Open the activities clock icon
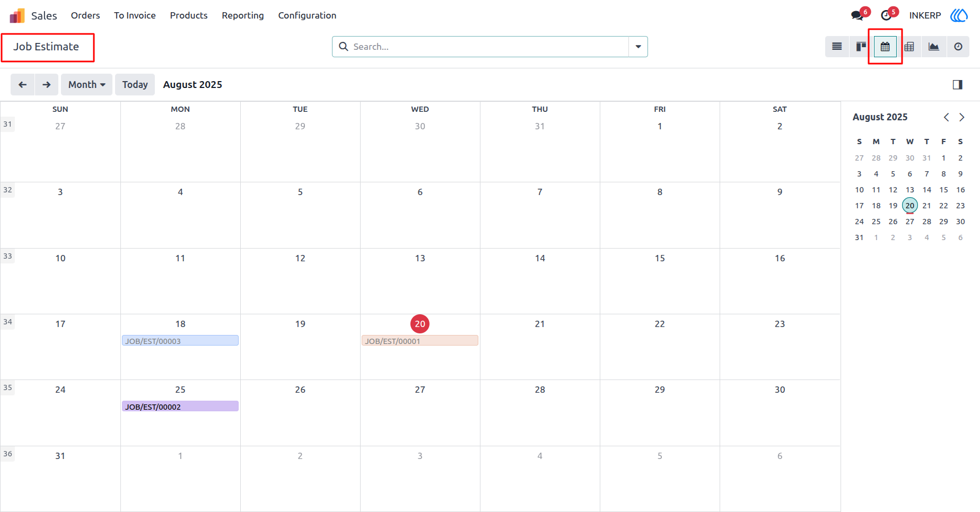980x512 pixels. click(x=886, y=15)
